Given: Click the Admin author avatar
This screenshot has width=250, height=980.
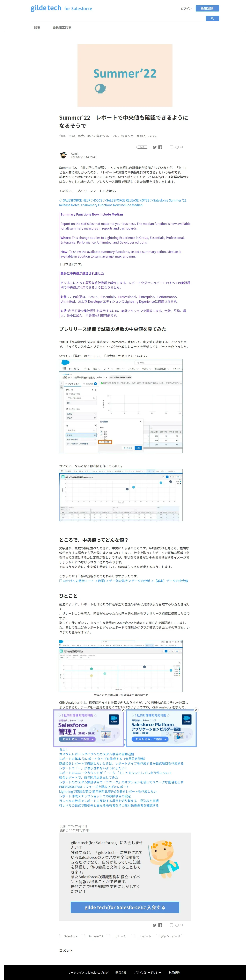Looking at the screenshot, I should [63, 155].
